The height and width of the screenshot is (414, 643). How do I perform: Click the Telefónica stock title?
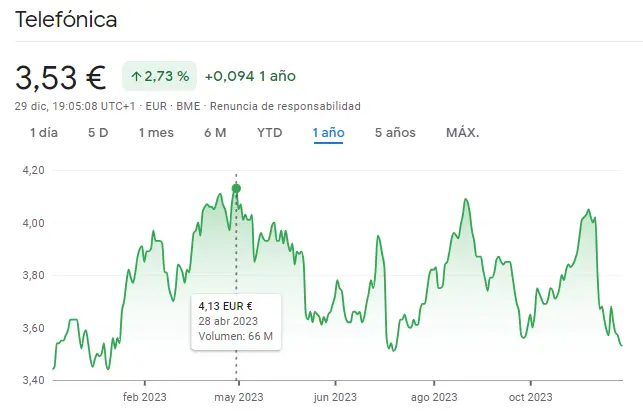tap(66, 20)
